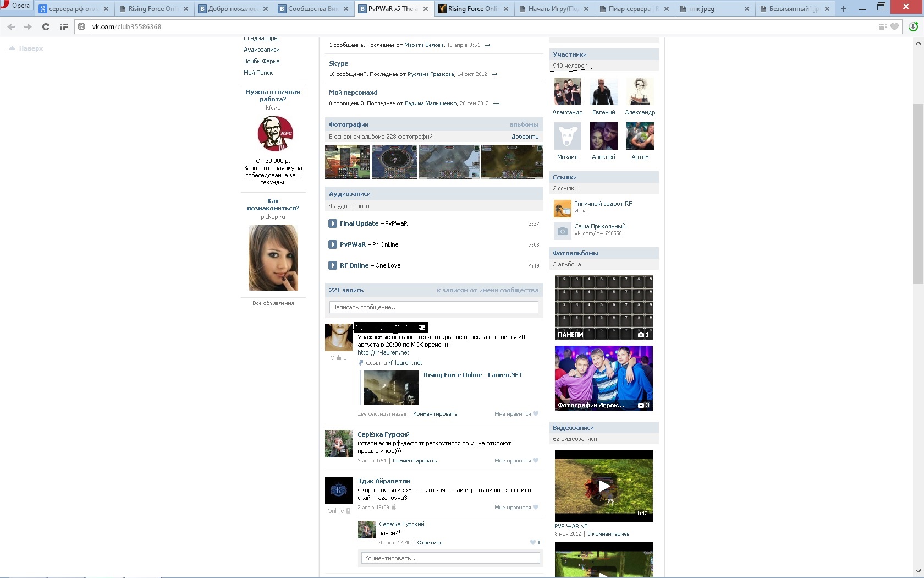The height and width of the screenshot is (578, 924).
Task: Click Добавить to add a photo
Action: (525, 137)
